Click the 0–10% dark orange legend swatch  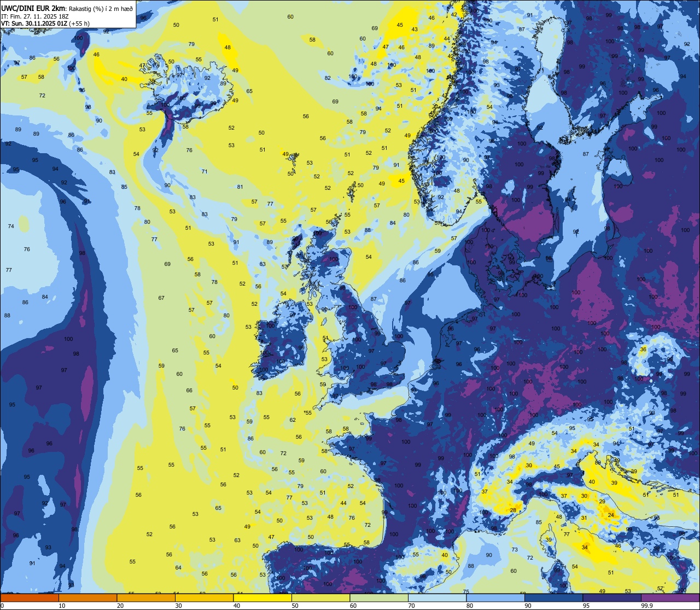[30, 597]
